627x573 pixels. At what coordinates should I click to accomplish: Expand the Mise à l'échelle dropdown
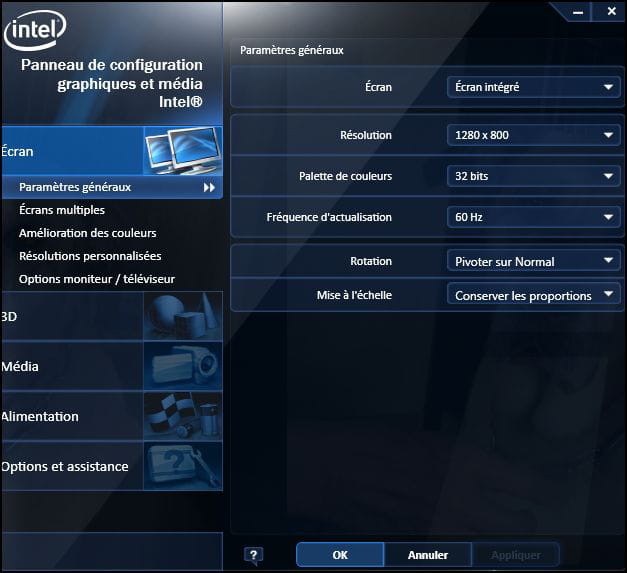(x=533, y=295)
